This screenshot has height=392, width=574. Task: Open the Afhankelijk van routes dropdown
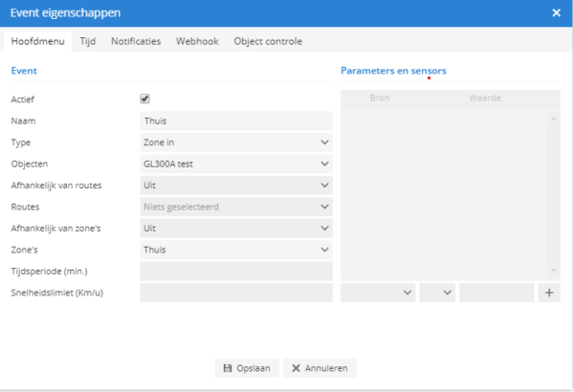click(x=236, y=185)
